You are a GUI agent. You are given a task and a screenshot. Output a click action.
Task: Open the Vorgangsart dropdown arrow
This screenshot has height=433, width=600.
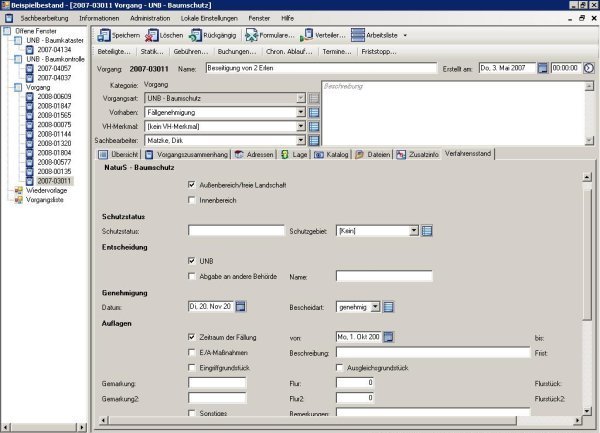(x=301, y=98)
